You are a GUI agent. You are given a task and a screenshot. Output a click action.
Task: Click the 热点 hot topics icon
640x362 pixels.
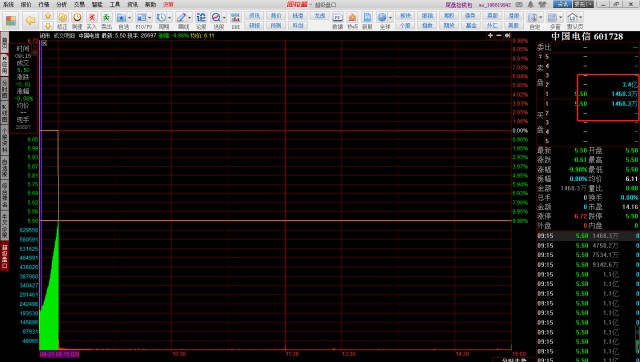tap(352, 20)
